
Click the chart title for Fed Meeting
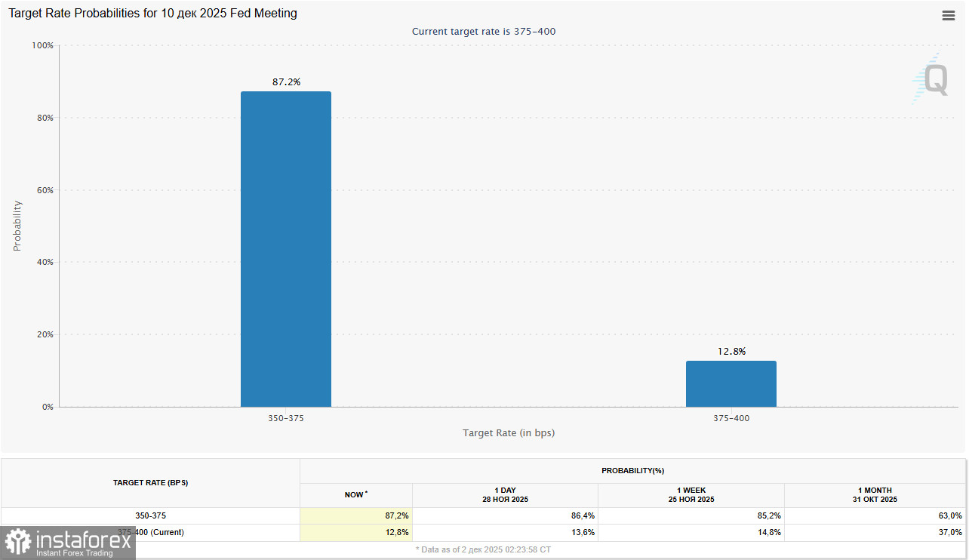click(152, 14)
